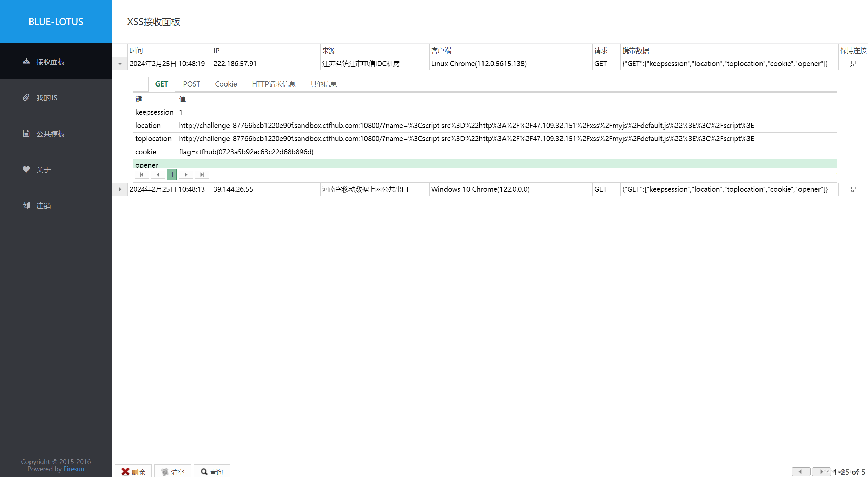The image size is (868, 477).
Task: Sort by the 携带数据 column header
Action: tap(729, 51)
